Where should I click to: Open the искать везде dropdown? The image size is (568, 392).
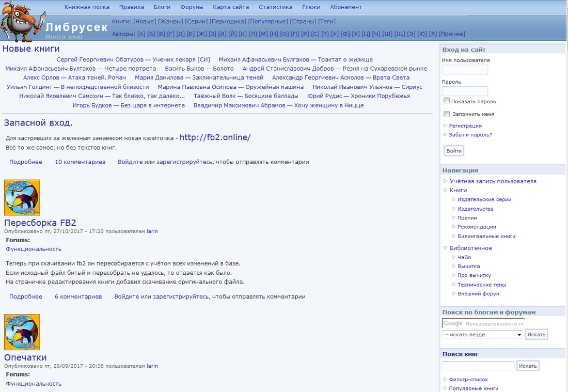coord(482,335)
